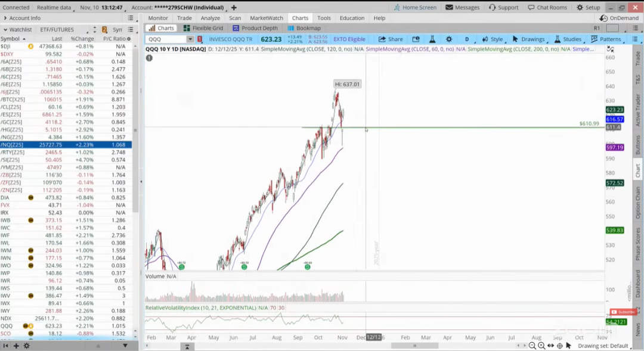Click the Support headset icon
This screenshot has width=644, height=351.
coord(492,7)
